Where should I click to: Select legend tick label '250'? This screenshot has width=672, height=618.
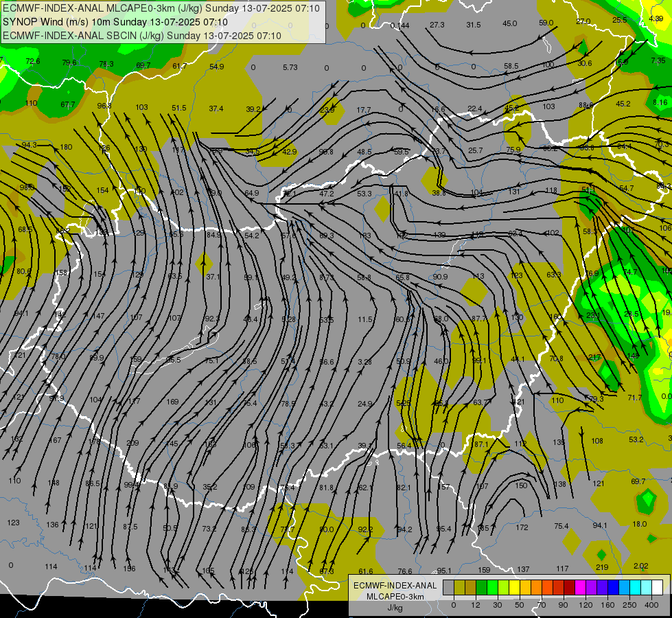tap(629, 605)
